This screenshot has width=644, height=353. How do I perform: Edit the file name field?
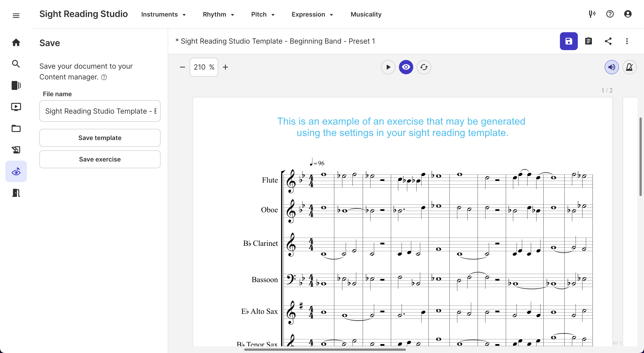tap(100, 111)
